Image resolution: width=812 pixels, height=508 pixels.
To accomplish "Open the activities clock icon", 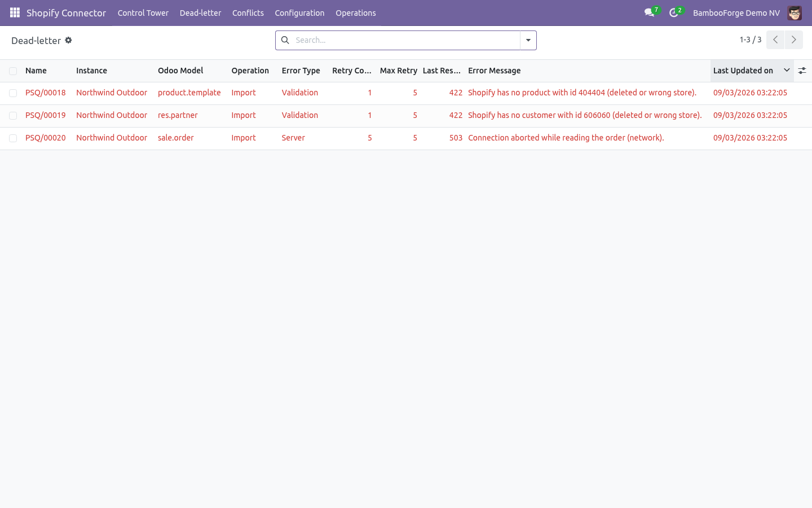I will (674, 12).
